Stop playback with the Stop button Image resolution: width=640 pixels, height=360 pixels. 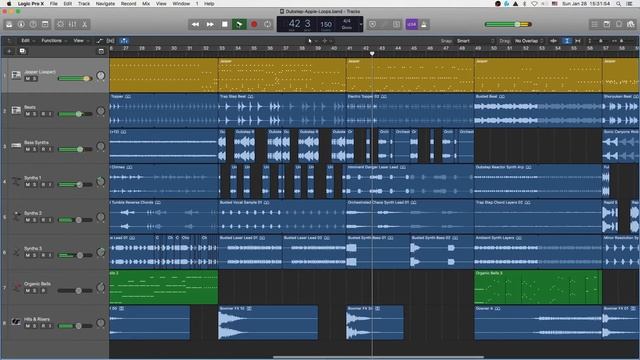pos(224,24)
